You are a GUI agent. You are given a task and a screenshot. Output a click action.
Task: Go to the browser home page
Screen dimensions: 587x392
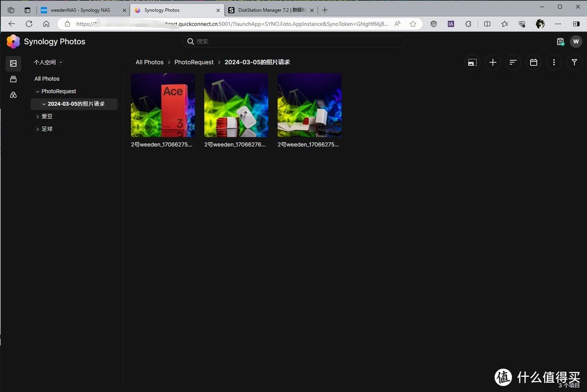(x=46, y=24)
